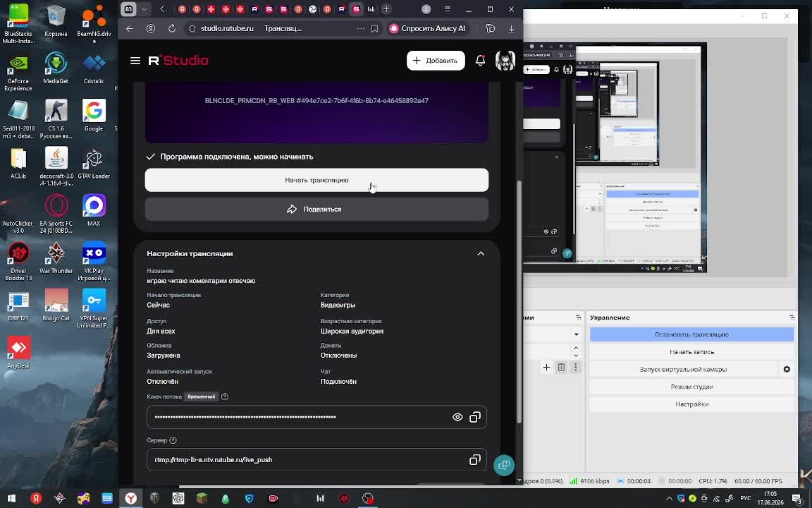Click the R Studio logo
Viewport: 812px width, 508px height.
(x=178, y=61)
